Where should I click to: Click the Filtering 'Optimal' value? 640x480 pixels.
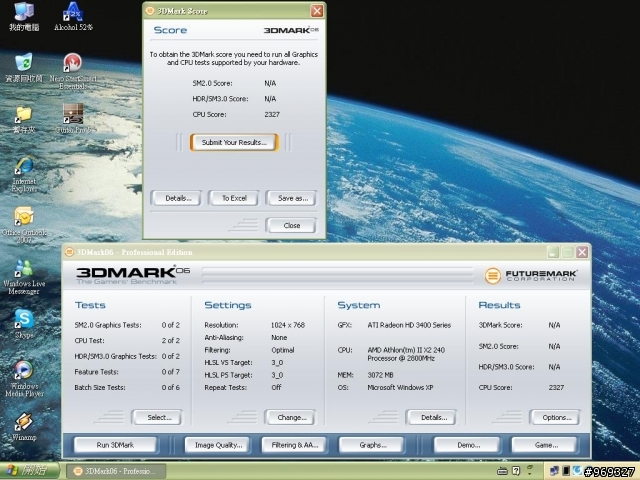coord(283,350)
